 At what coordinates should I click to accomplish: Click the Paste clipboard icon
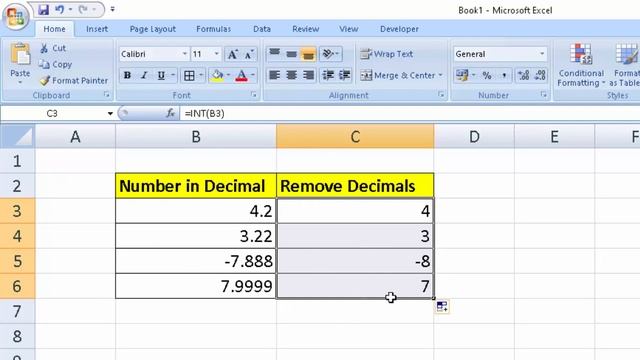tap(20, 54)
